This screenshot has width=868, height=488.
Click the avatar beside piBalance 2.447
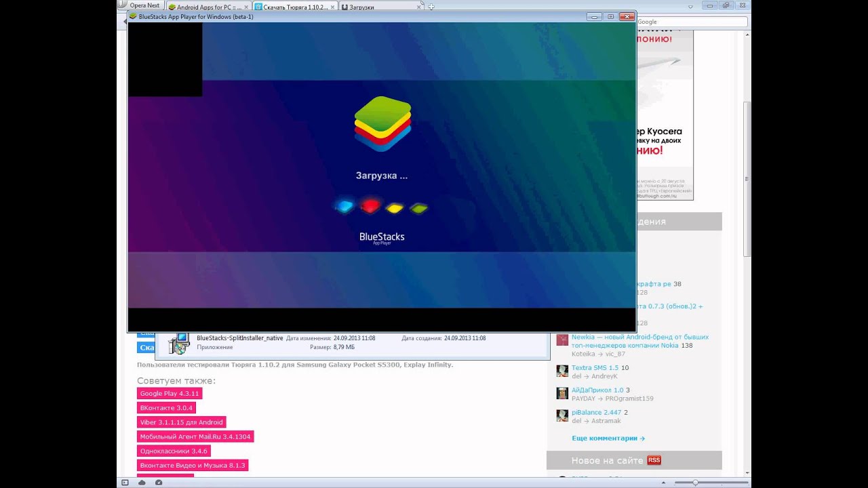click(x=562, y=415)
